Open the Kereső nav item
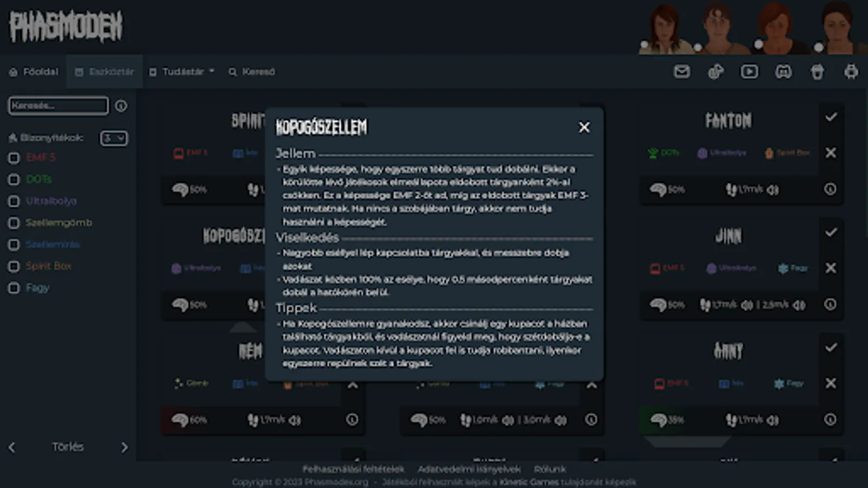 pos(252,72)
